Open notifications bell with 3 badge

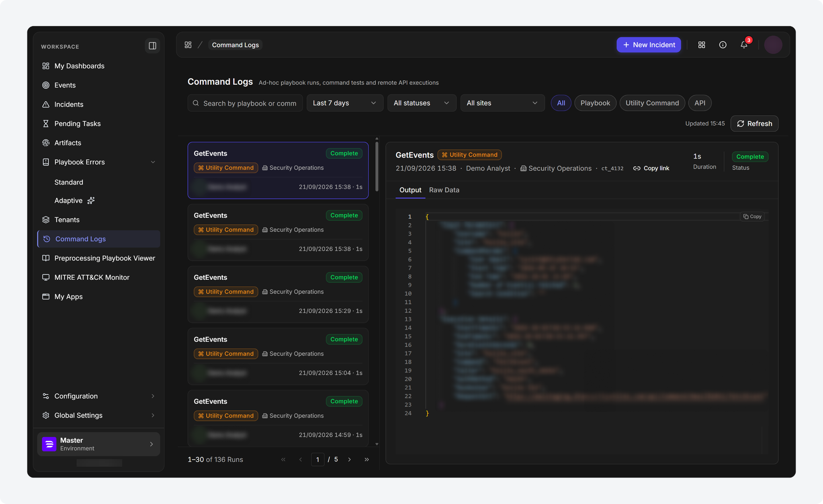744,44
